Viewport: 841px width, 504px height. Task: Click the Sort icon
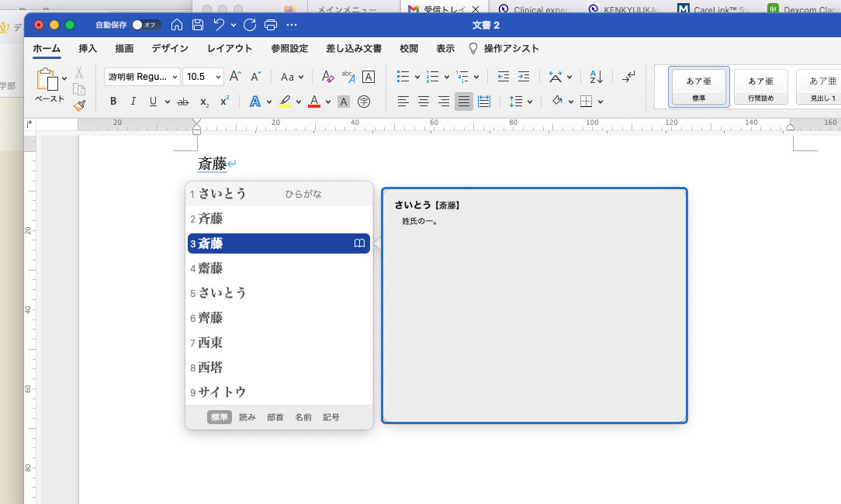(596, 77)
